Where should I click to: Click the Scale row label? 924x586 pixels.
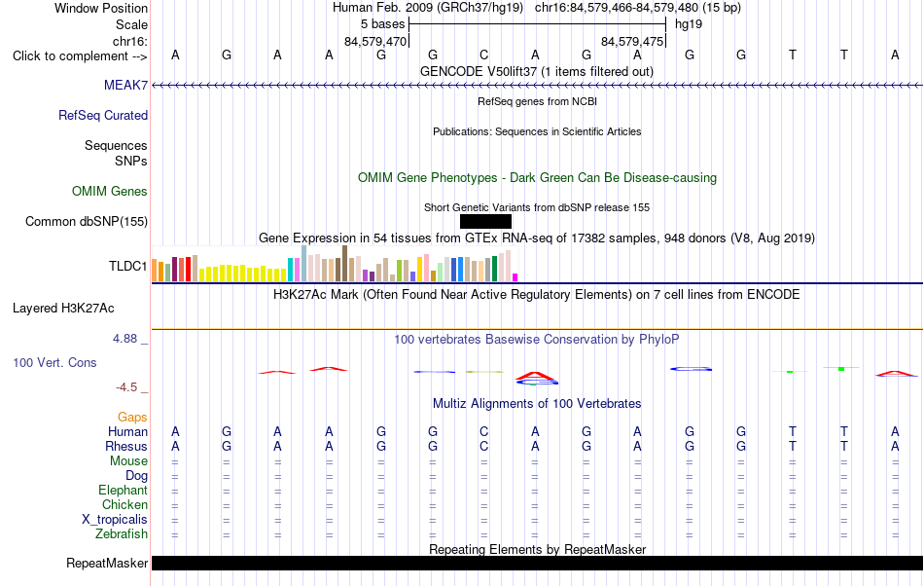click(131, 24)
